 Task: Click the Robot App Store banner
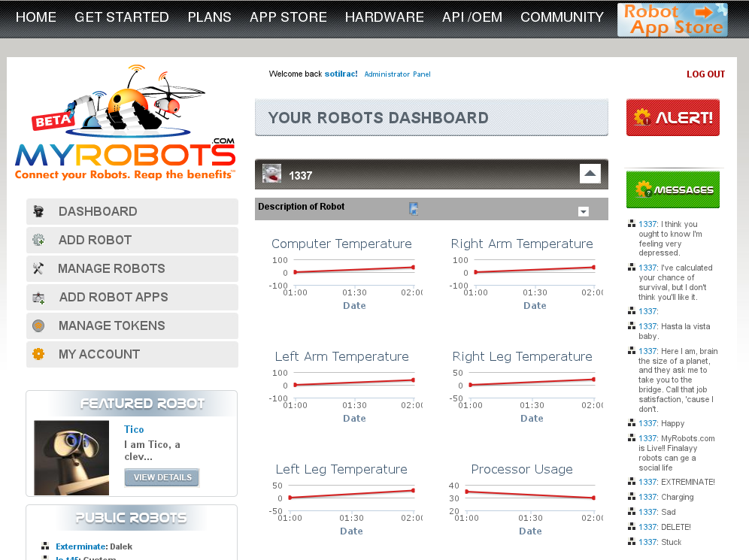(672, 20)
